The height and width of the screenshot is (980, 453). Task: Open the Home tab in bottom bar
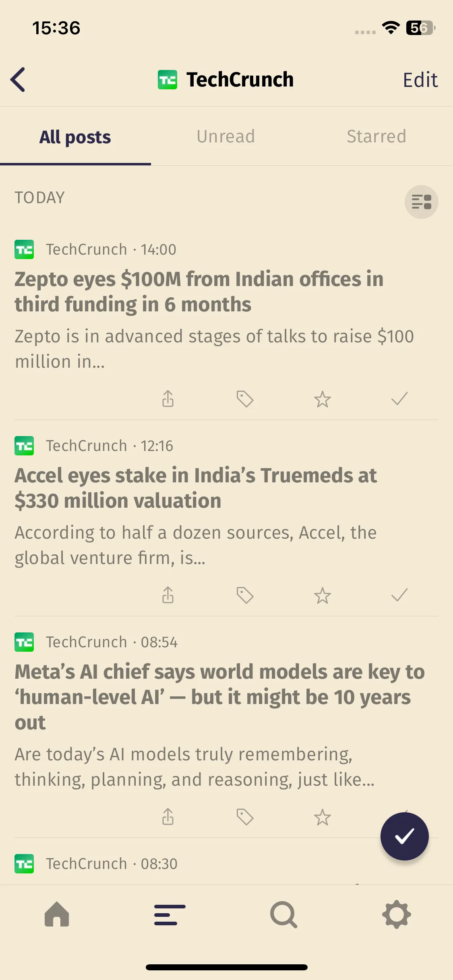[x=57, y=914]
